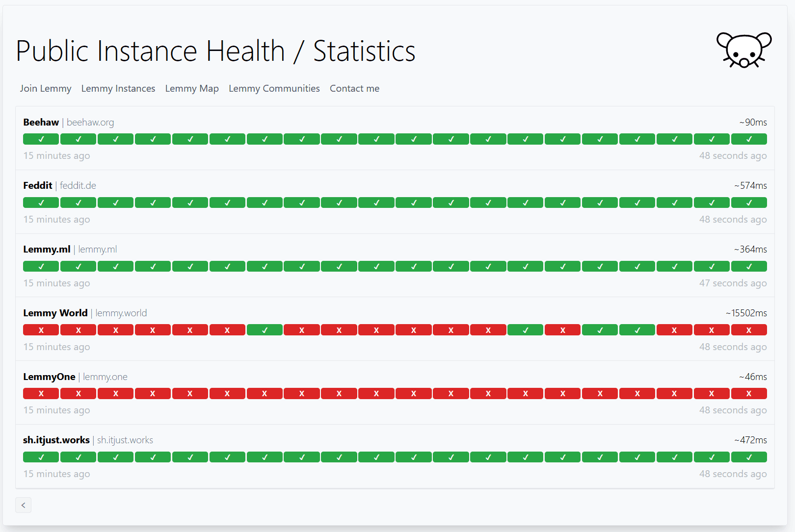Open Feddit instance name
The image size is (795, 532).
(38, 186)
